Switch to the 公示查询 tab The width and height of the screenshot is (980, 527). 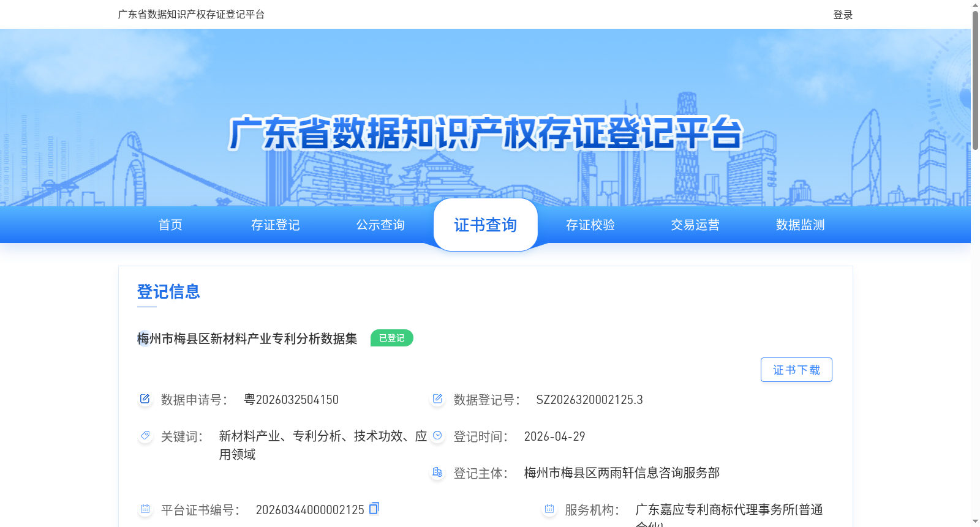pos(380,225)
